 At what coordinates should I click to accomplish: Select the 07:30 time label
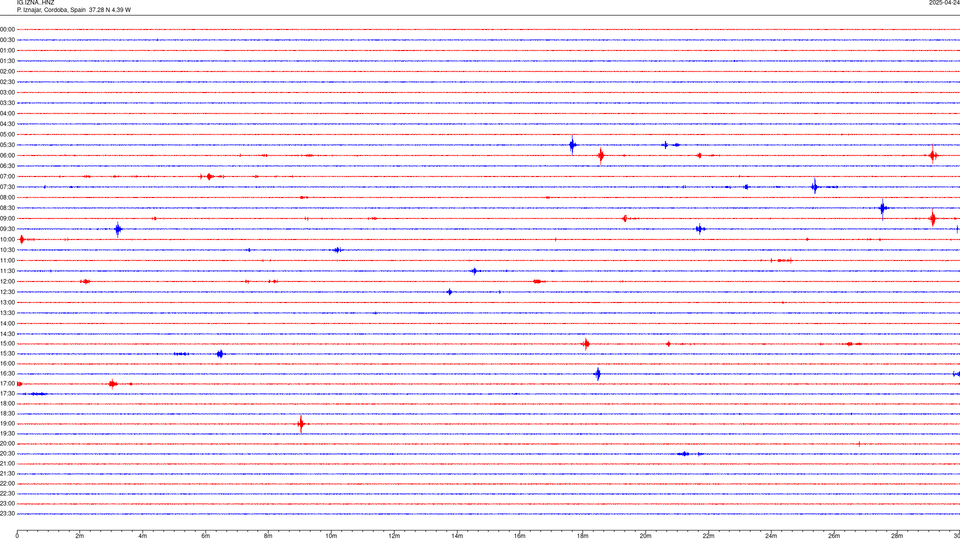click(7, 187)
